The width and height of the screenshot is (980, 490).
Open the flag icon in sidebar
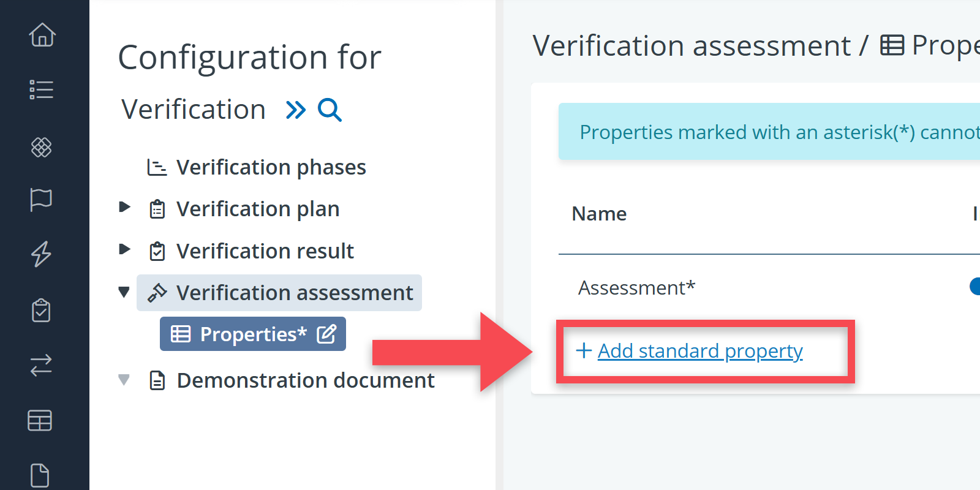42,200
